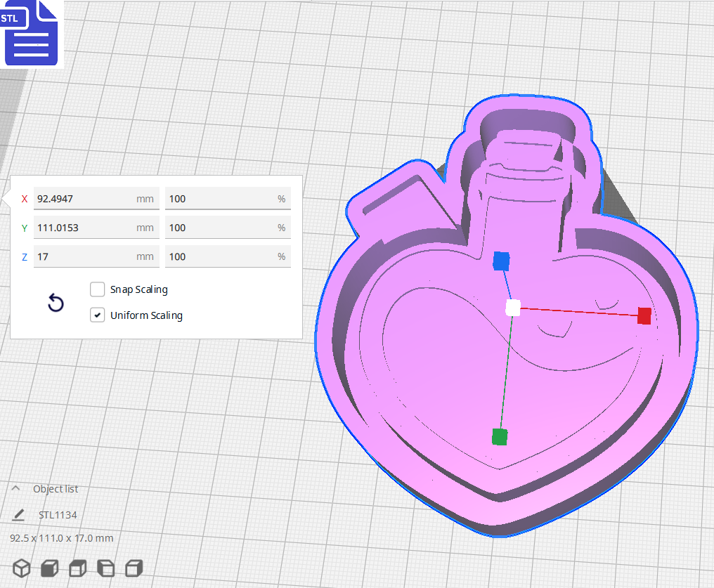The height and width of the screenshot is (588, 714).
Task: Click the green Y-axis scale handle
Action: pyautogui.click(x=500, y=436)
